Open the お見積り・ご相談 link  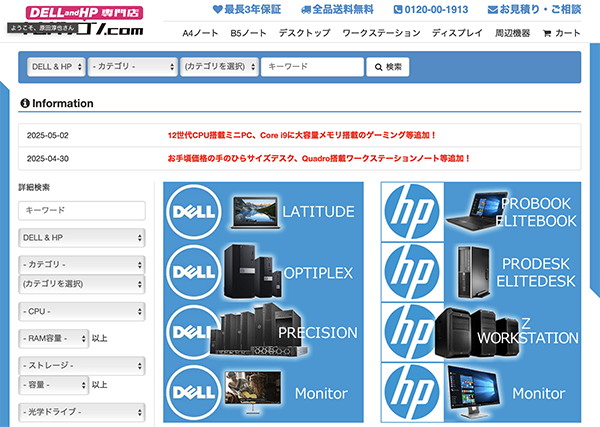click(535, 10)
